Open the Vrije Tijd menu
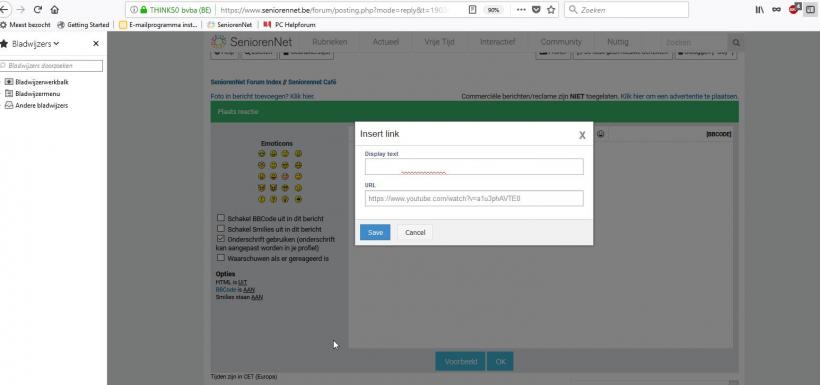 coord(439,42)
